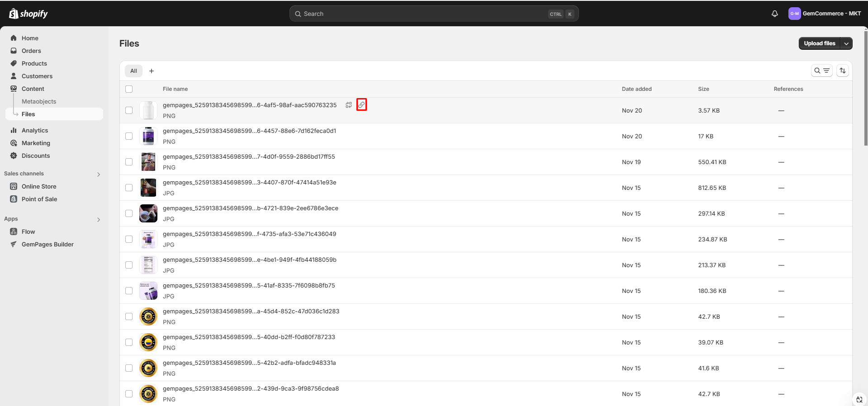Open the notifications bell
868x406 pixels.
[x=774, y=14]
